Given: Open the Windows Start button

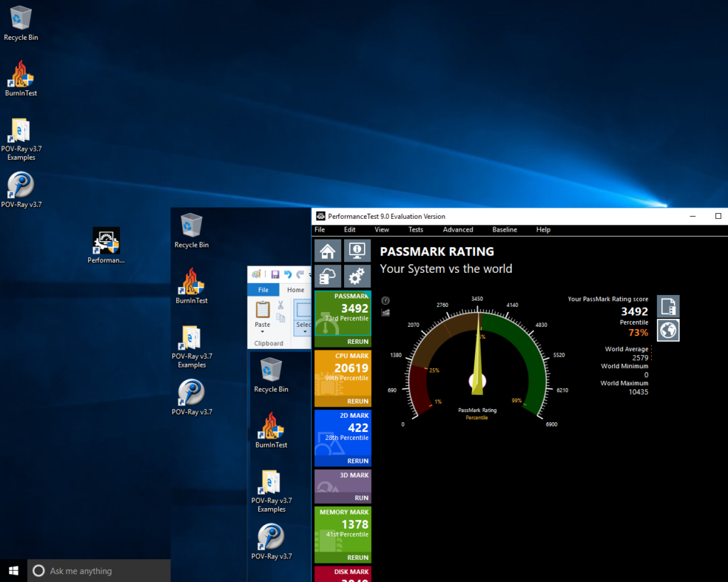Looking at the screenshot, I should (14, 571).
